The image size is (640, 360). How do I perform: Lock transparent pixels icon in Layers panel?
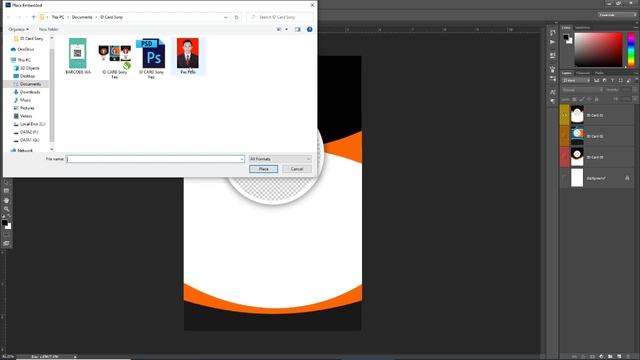[574, 99]
